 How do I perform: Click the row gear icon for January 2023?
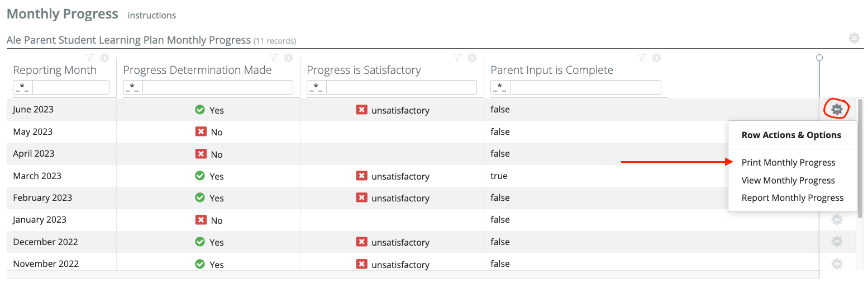836,220
